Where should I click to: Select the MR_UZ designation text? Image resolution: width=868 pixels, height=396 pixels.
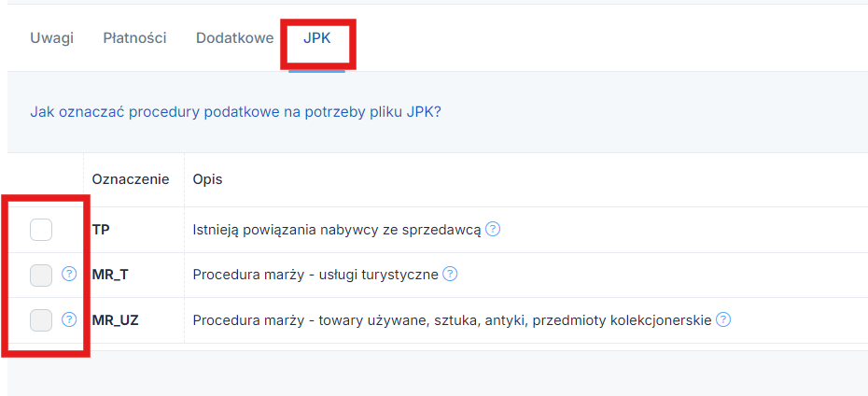[x=115, y=320]
